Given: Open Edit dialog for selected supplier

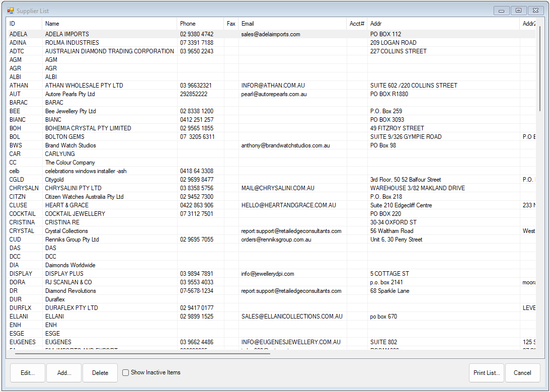Looking at the screenshot, I should click(x=28, y=373).
